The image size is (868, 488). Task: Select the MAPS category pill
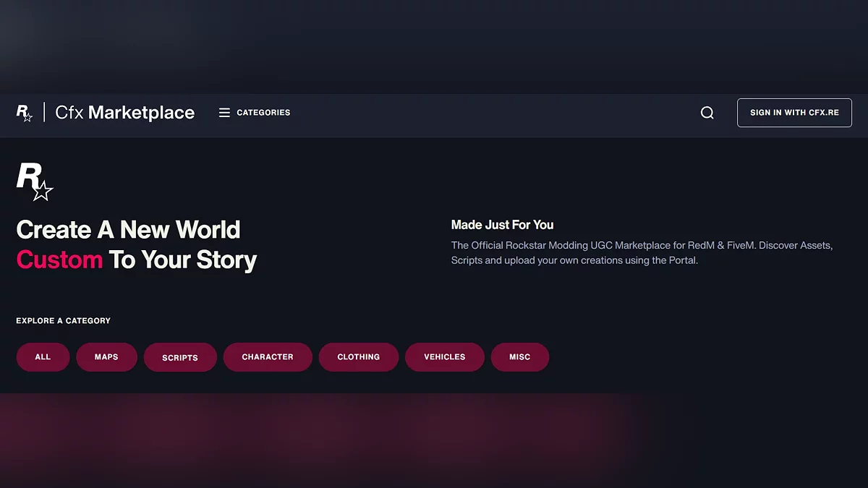(106, 357)
